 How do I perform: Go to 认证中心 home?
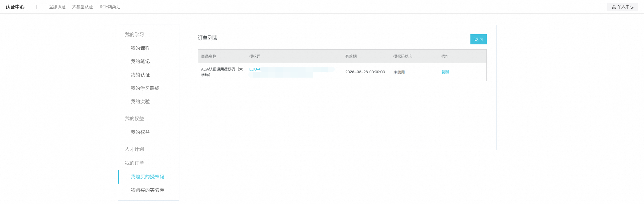[x=15, y=7]
